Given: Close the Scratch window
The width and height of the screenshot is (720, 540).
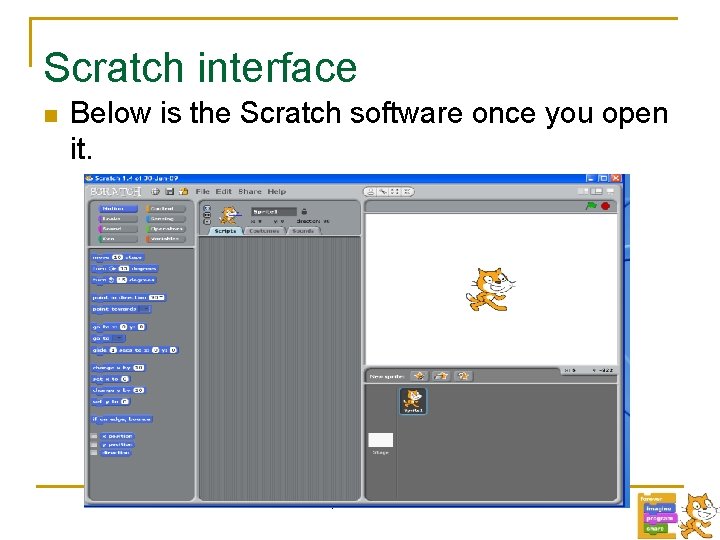Looking at the screenshot, I should point(615,178).
